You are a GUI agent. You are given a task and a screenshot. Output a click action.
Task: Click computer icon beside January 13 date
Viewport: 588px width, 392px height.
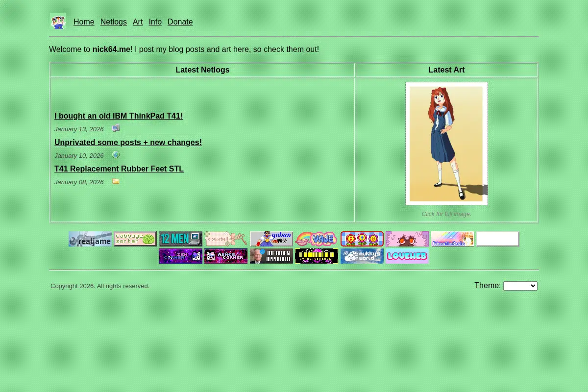click(116, 128)
